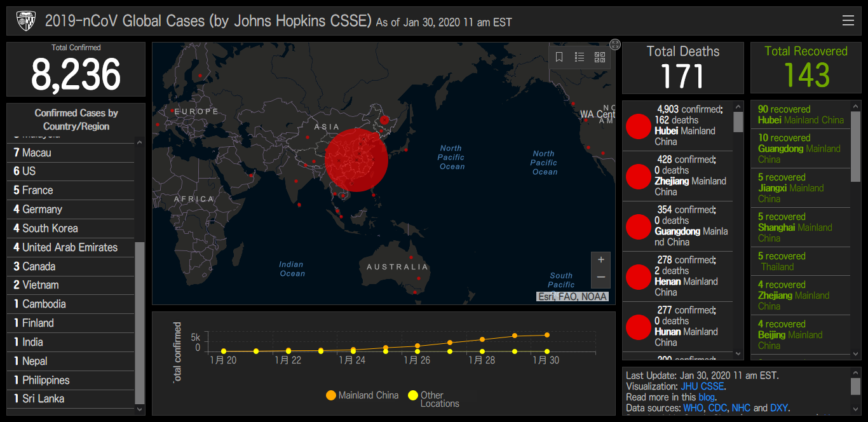Select the 10 recovered Guangdong row

pyautogui.click(x=801, y=149)
